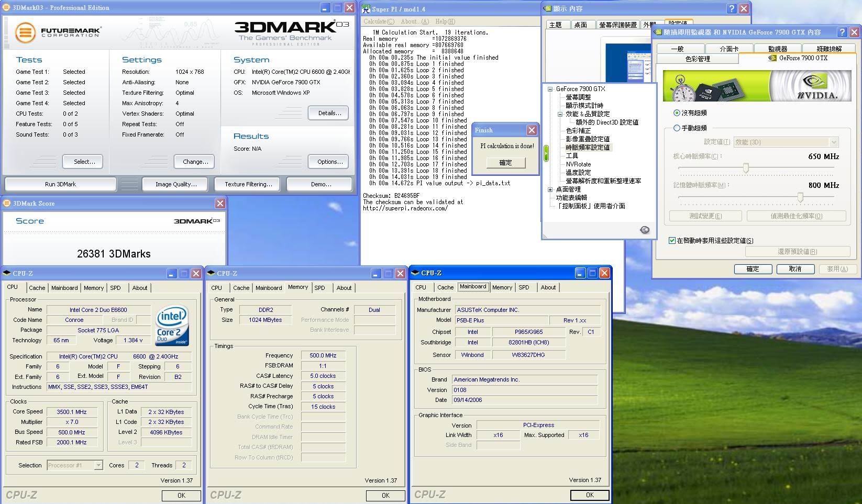
Task: Select 手動超頻 radio button
Action: [x=677, y=128]
